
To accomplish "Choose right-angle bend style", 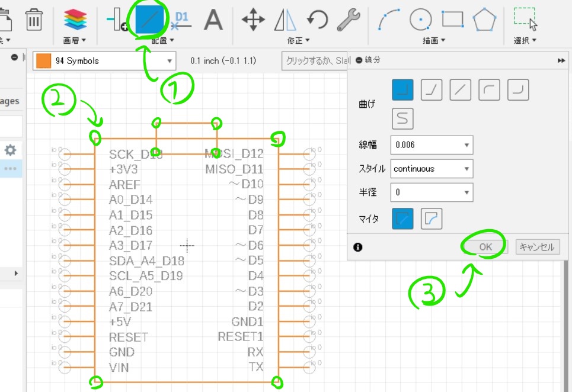I will point(402,89).
